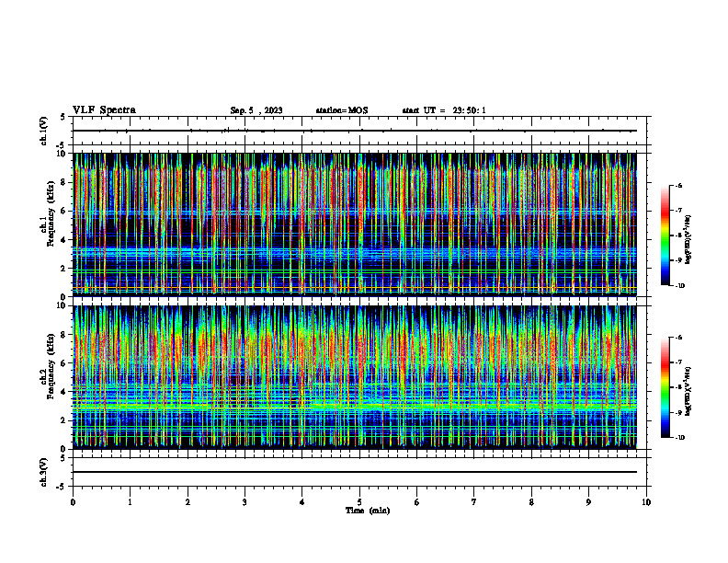Click time axis tick label "9"
Viewport: 728px width, 563px height.
pos(588,502)
